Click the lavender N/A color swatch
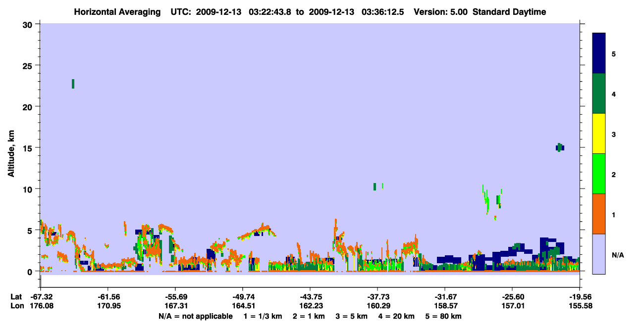Image resolution: width=644 pixels, height=330 pixels. 599,254
